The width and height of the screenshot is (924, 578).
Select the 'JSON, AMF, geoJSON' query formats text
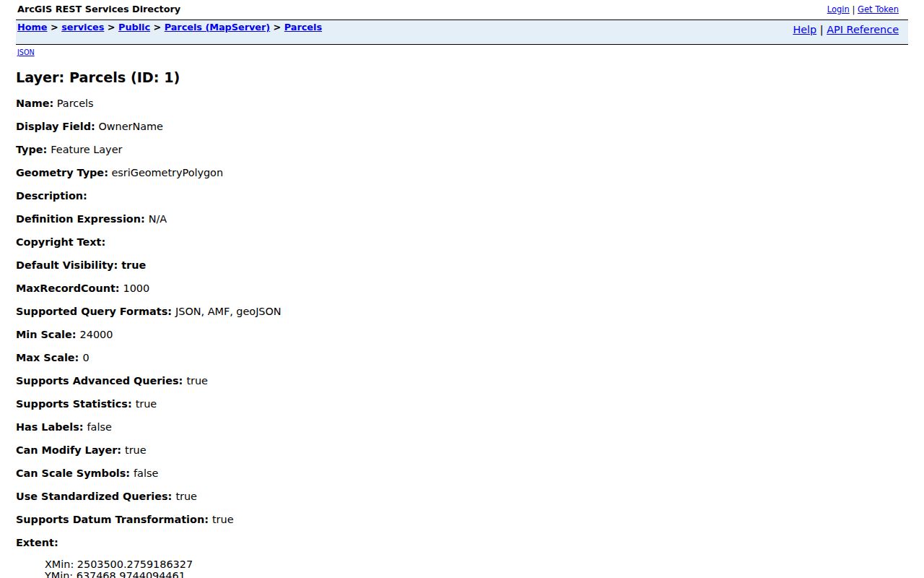point(228,311)
